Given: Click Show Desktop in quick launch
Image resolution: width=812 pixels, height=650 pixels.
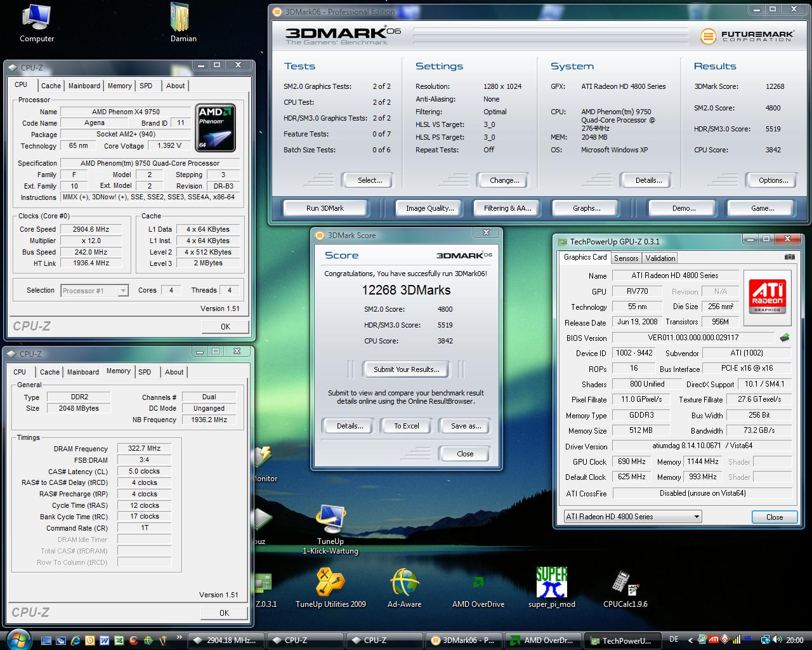Looking at the screenshot, I should 48,640.
